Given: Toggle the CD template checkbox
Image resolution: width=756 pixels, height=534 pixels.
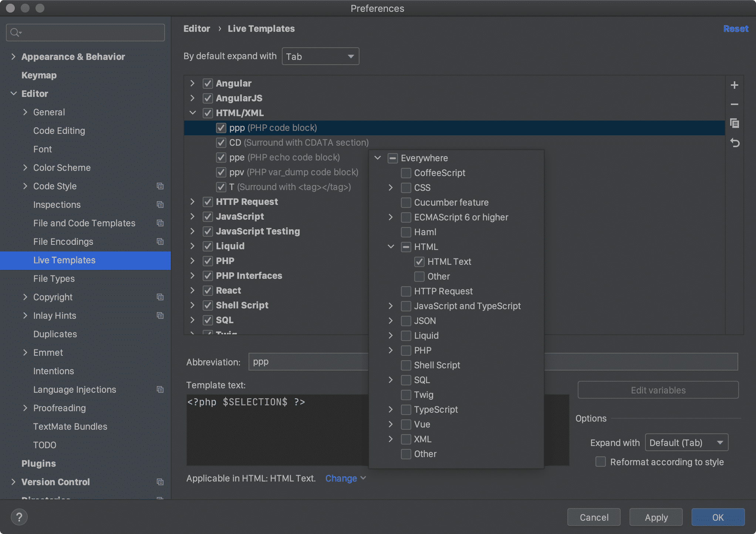Looking at the screenshot, I should pyautogui.click(x=221, y=143).
